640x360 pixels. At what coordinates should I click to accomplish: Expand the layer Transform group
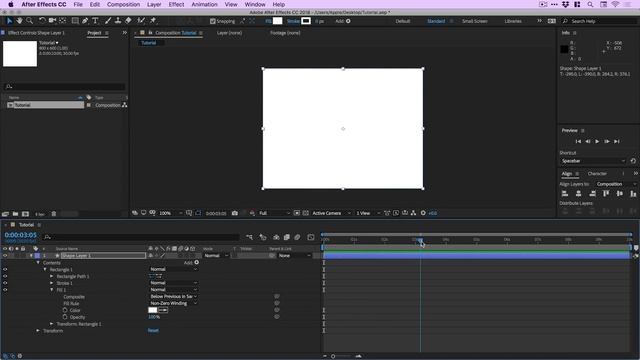38,331
